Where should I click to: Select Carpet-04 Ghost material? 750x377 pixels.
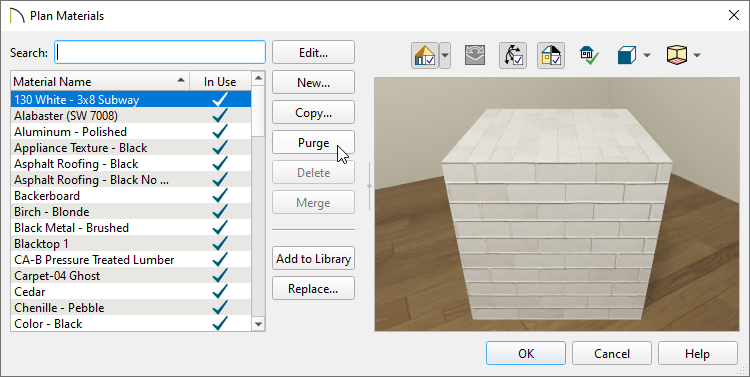point(131,276)
